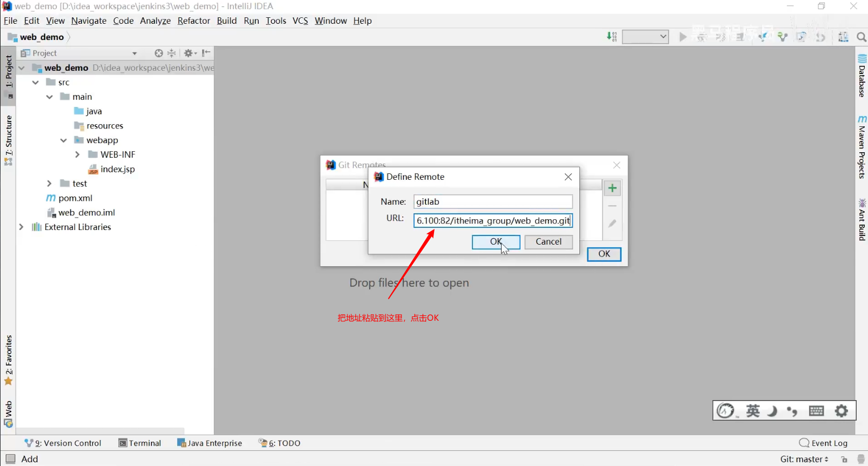868x466 pixels.
Task: Click the Search Everywhere magnifier icon
Action: 862,37
